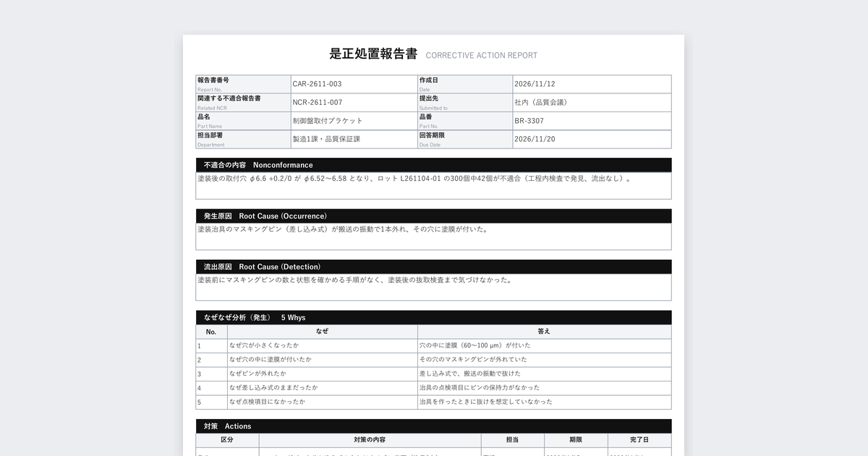Screen dimensions: 868x456
Task: Click the title 是正処置報告書
Action: (x=373, y=54)
